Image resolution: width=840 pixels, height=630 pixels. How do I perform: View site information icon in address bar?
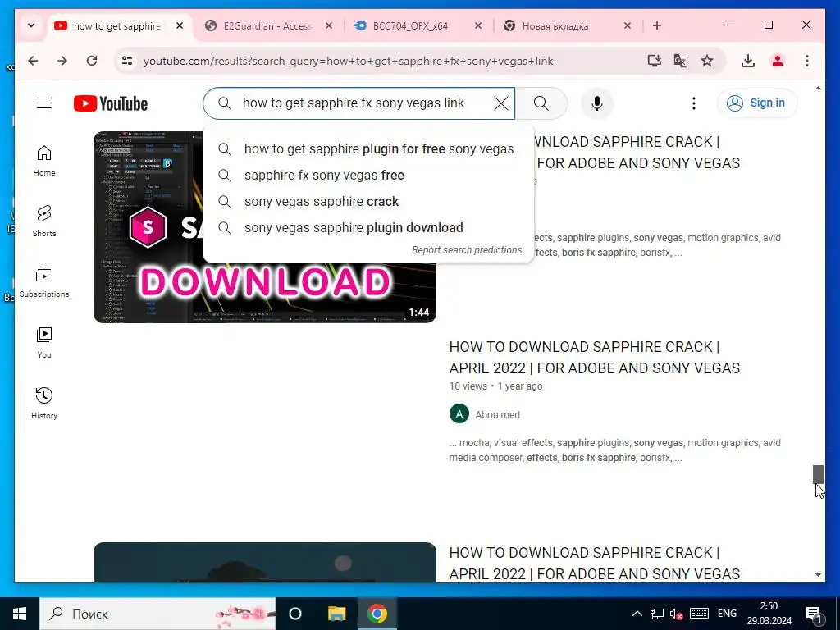tap(127, 61)
